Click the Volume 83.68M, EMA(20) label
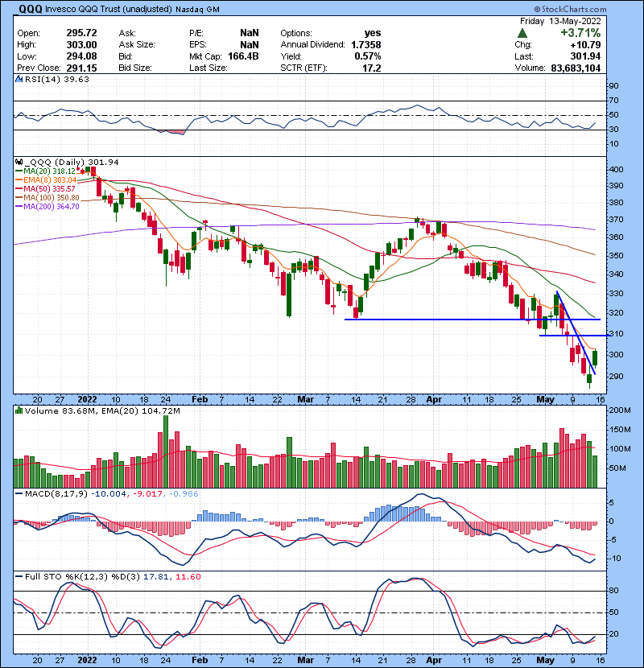This screenshot has height=668, width=644. pyautogui.click(x=102, y=410)
